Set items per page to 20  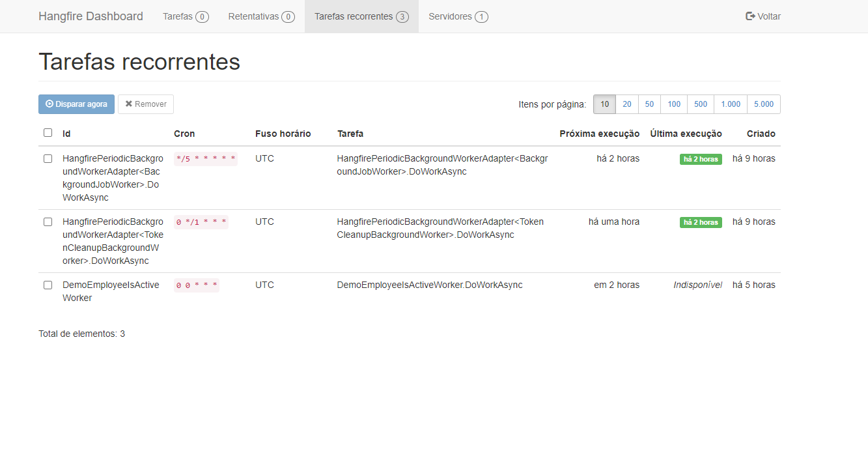coord(627,104)
